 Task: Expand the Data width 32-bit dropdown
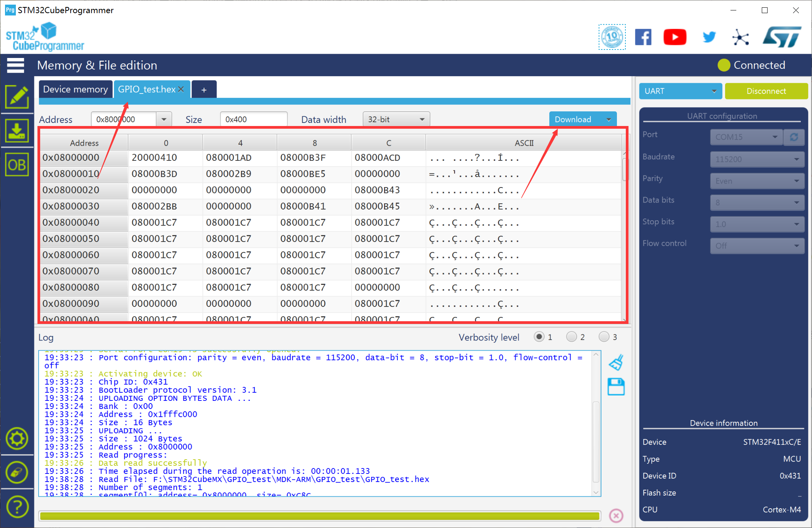coord(396,119)
